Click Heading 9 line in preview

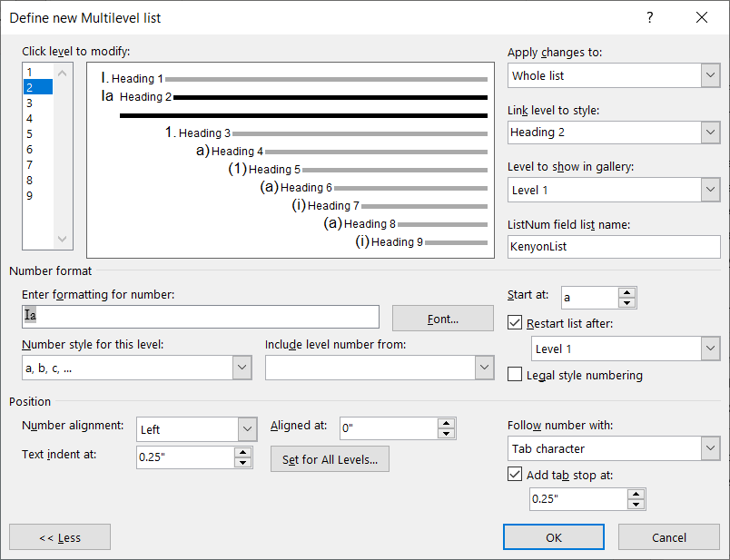tap(421, 241)
